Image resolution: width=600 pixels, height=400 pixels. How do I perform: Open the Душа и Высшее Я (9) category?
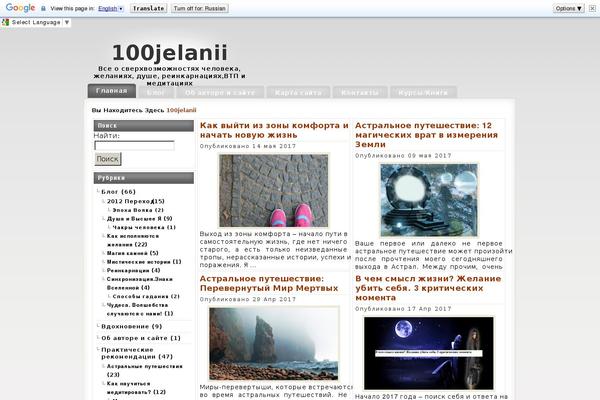click(139, 219)
